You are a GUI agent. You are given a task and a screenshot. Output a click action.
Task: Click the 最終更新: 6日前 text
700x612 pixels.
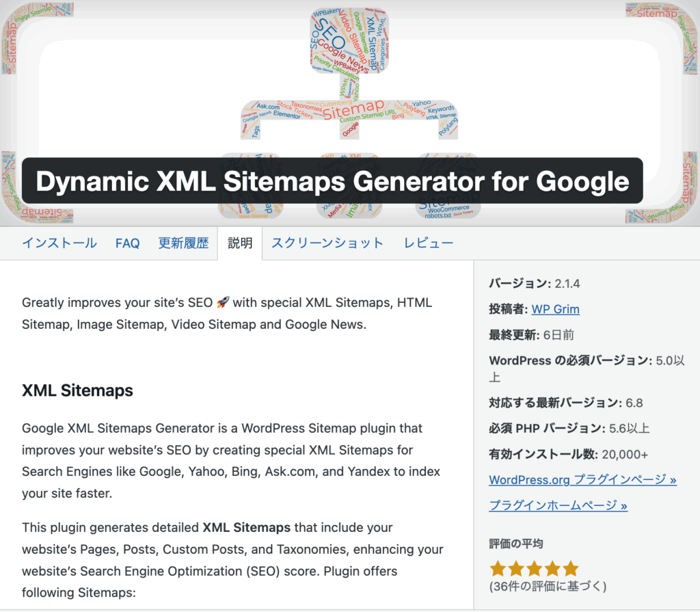(x=532, y=335)
